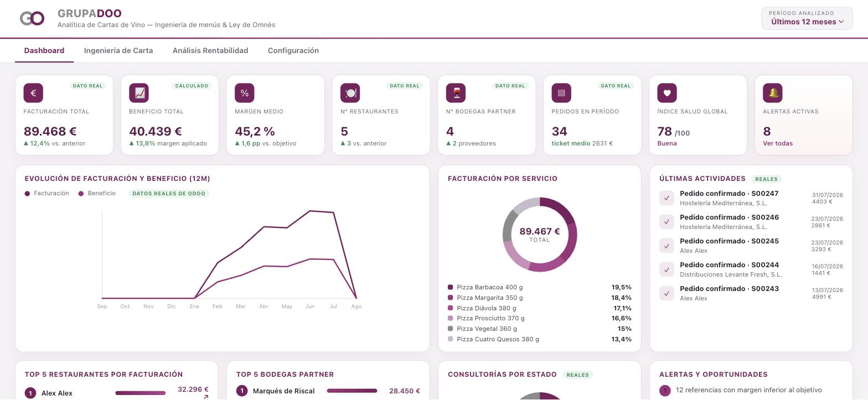Open the Análisis Rentabilidad tab

tap(210, 50)
